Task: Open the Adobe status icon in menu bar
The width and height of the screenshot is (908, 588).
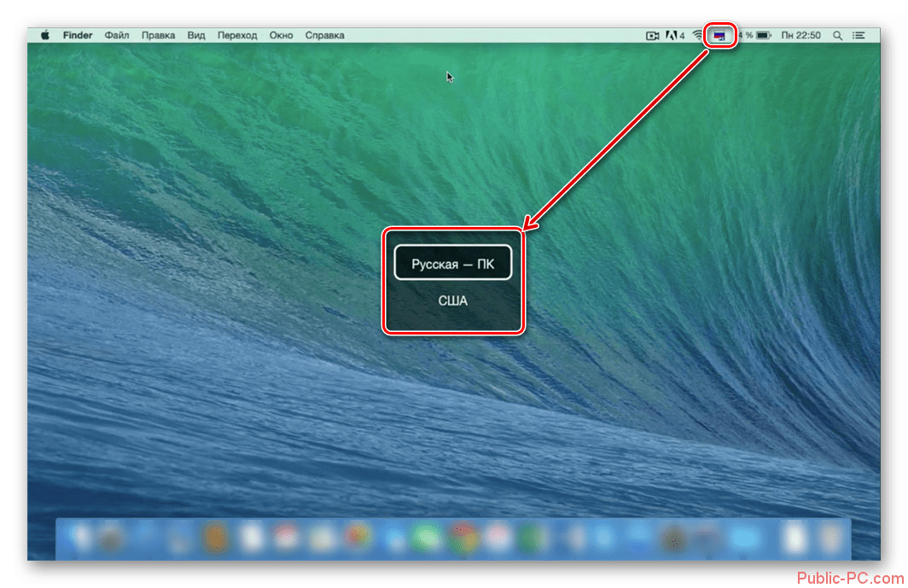Action: click(x=672, y=36)
